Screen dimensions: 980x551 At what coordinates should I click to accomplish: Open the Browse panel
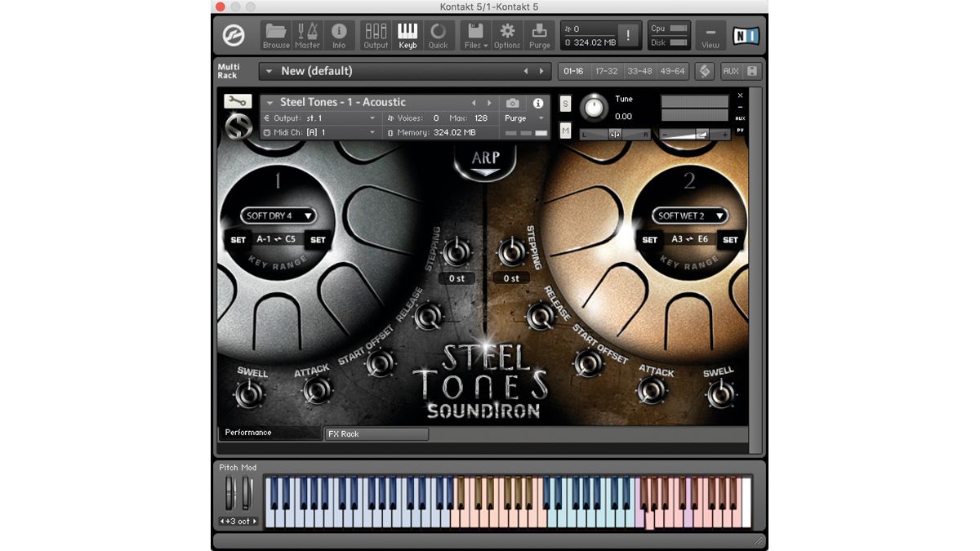point(276,34)
